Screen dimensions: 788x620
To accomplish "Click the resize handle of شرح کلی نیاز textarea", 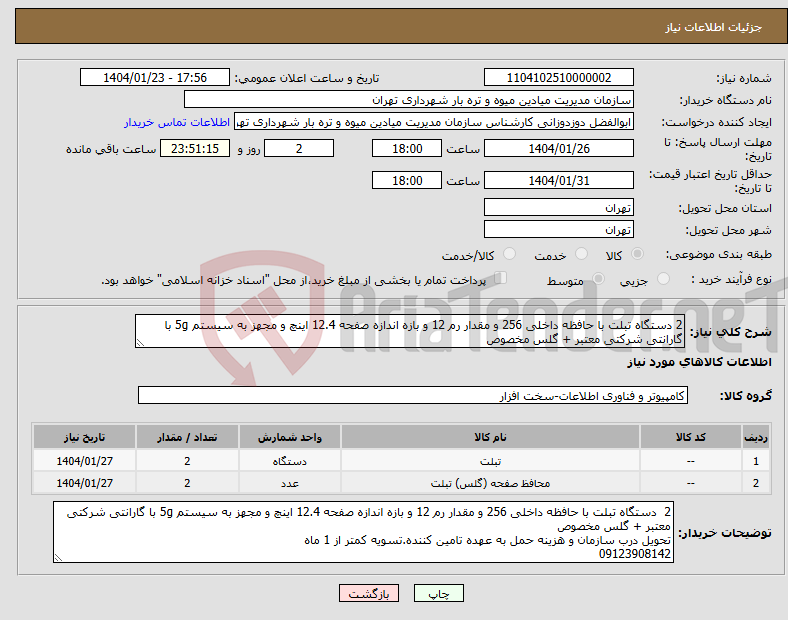I will (140, 343).
